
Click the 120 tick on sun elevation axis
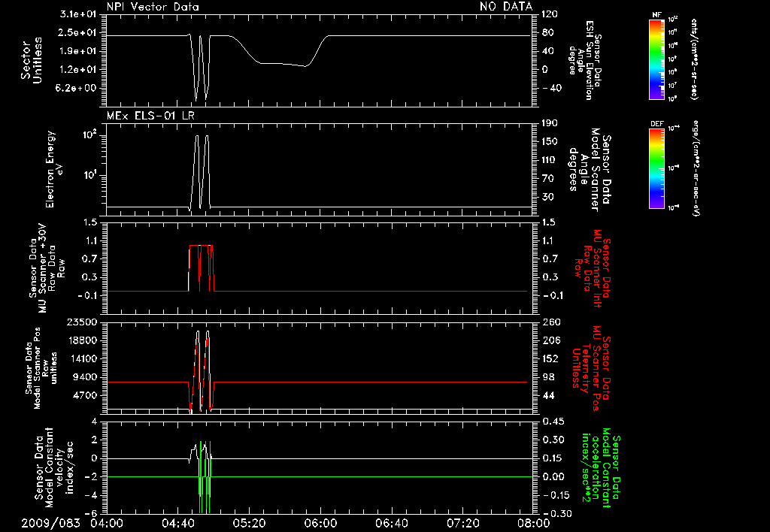[550, 14]
